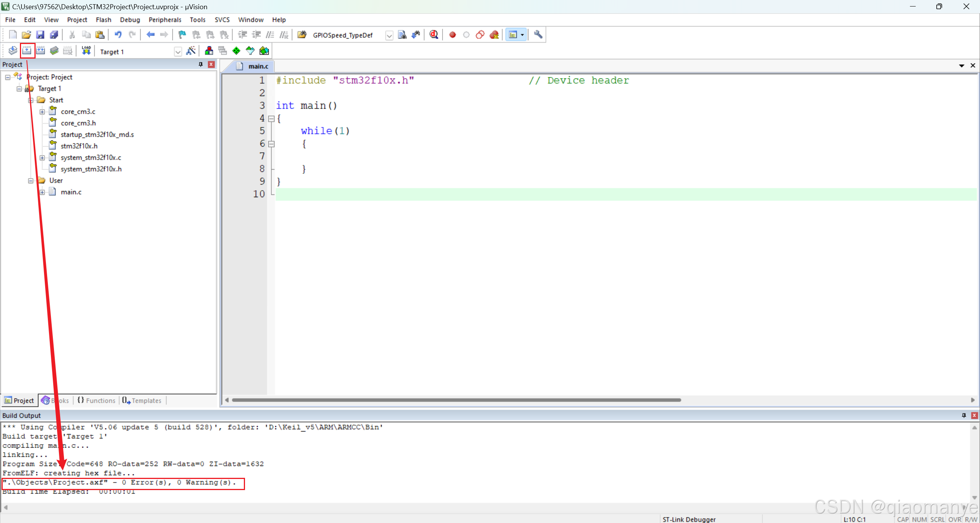
Task: Click the Save All files icon
Action: click(x=54, y=35)
